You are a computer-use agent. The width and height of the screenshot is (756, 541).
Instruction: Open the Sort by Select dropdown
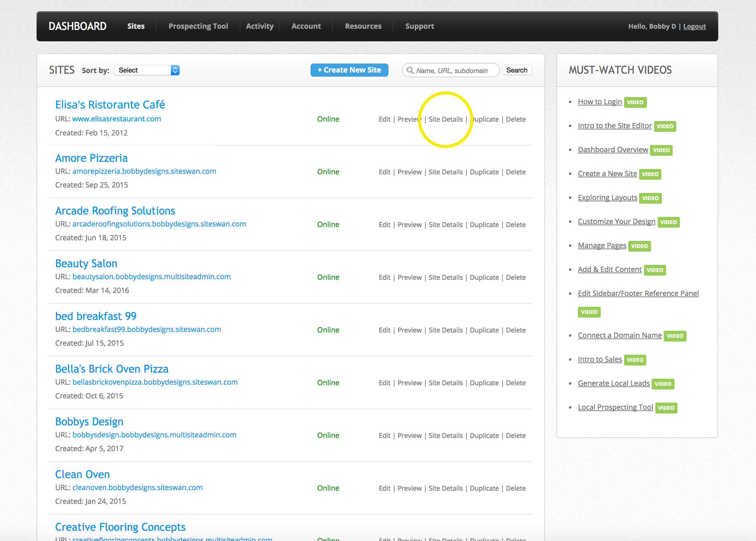147,70
